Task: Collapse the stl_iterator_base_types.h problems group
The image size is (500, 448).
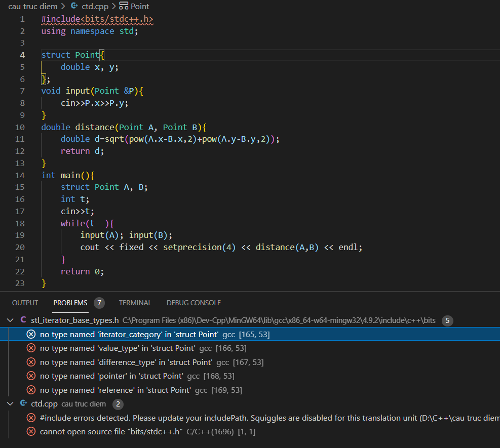Action: coord(10,320)
